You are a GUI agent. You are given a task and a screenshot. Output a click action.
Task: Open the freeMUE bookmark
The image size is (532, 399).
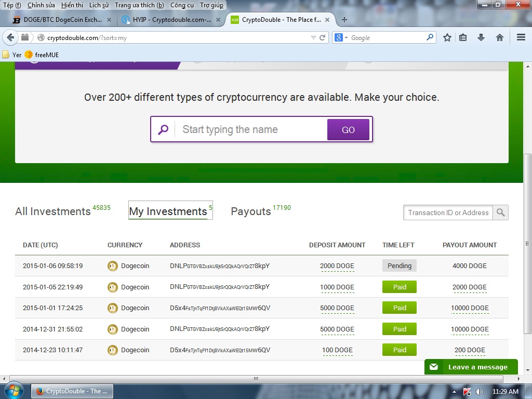(x=42, y=55)
